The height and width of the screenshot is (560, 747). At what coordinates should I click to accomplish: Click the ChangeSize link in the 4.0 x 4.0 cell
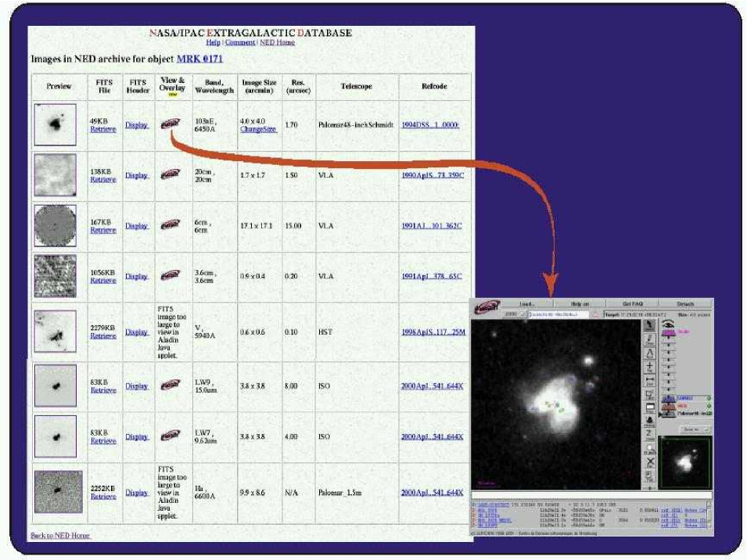pyautogui.click(x=258, y=129)
